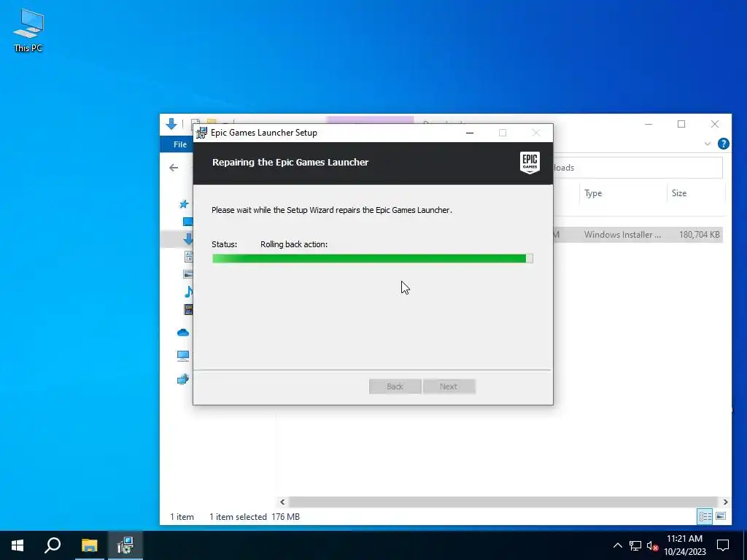Click File Explorer taskbar icon
This screenshot has height=560, width=747.
89,545
